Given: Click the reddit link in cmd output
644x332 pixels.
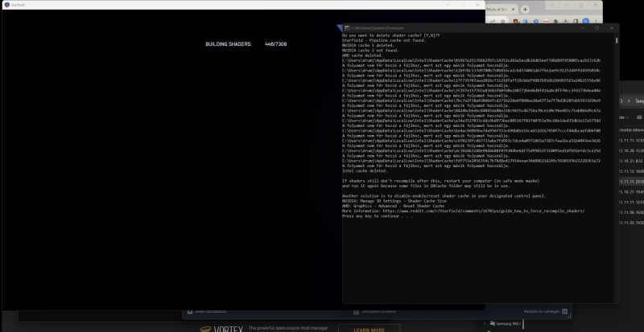Looking at the screenshot, I should point(484,211).
